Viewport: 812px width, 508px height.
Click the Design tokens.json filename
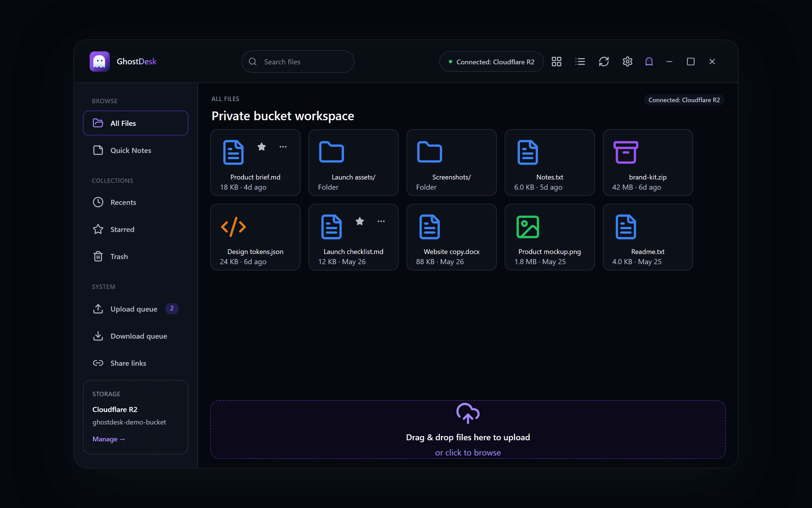click(255, 252)
